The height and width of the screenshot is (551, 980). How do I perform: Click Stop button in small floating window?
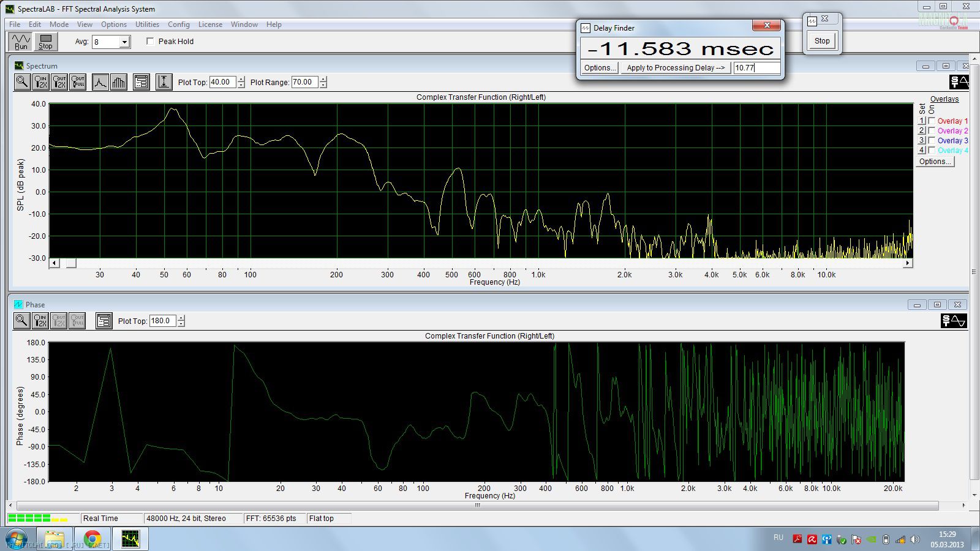pyautogui.click(x=822, y=41)
